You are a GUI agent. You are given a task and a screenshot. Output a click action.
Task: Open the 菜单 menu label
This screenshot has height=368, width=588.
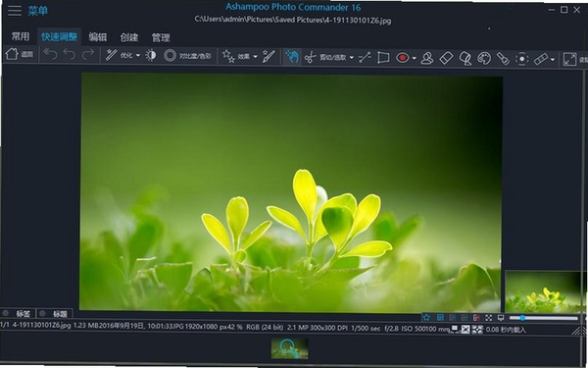point(37,11)
